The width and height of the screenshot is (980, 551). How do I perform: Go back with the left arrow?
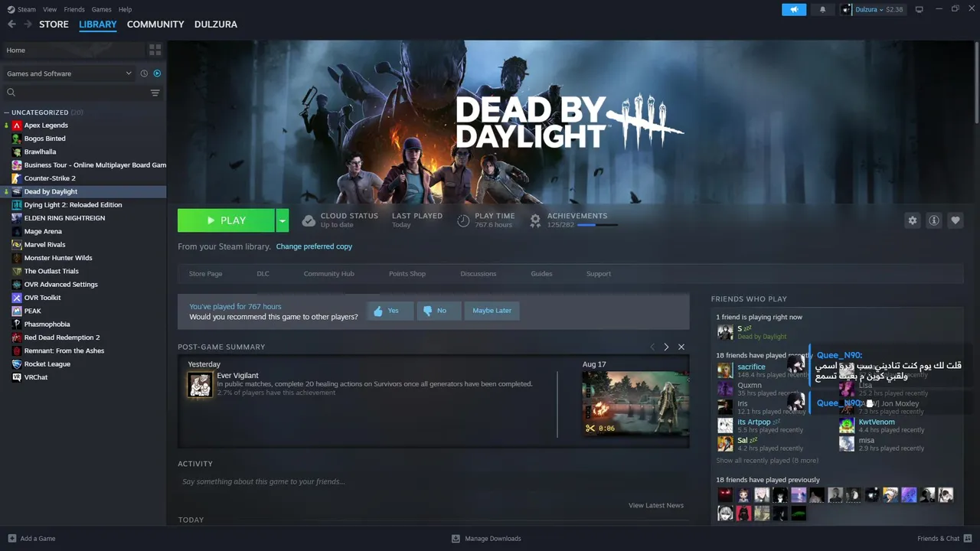pyautogui.click(x=11, y=24)
